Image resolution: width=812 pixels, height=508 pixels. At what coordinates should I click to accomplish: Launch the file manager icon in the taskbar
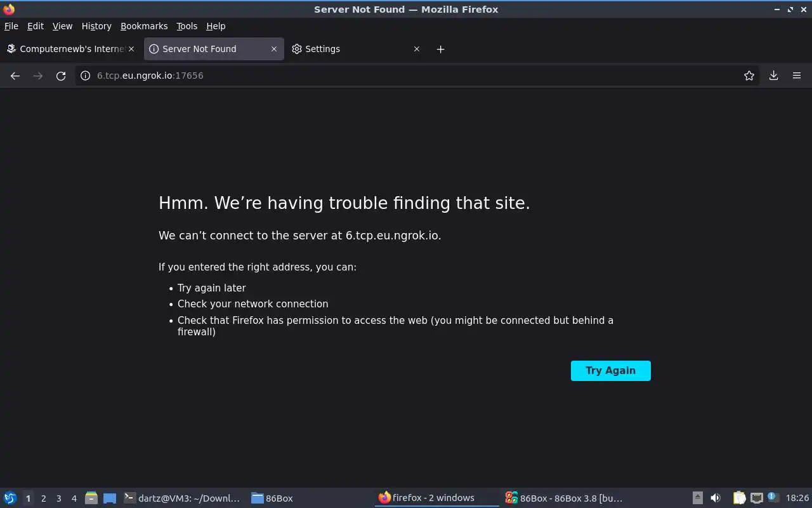pyautogui.click(x=91, y=498)
